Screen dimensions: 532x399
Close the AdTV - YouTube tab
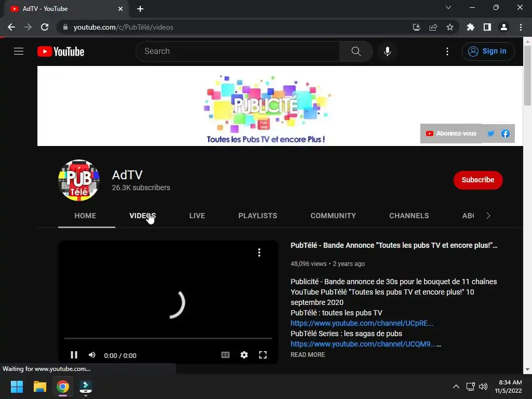tap(121, 9)
